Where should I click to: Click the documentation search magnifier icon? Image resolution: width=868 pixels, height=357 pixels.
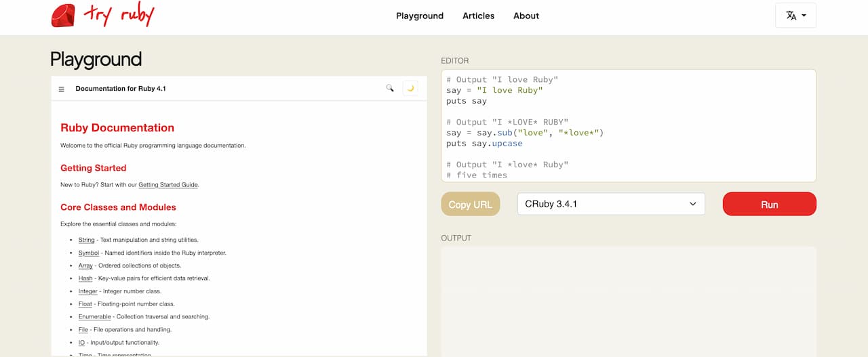[x=390, y=88]
